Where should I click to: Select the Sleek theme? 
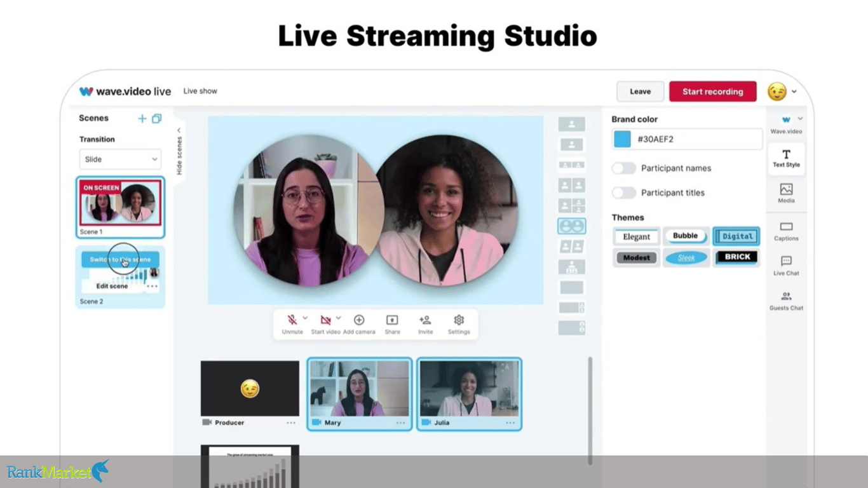click(x=686, y=257)
